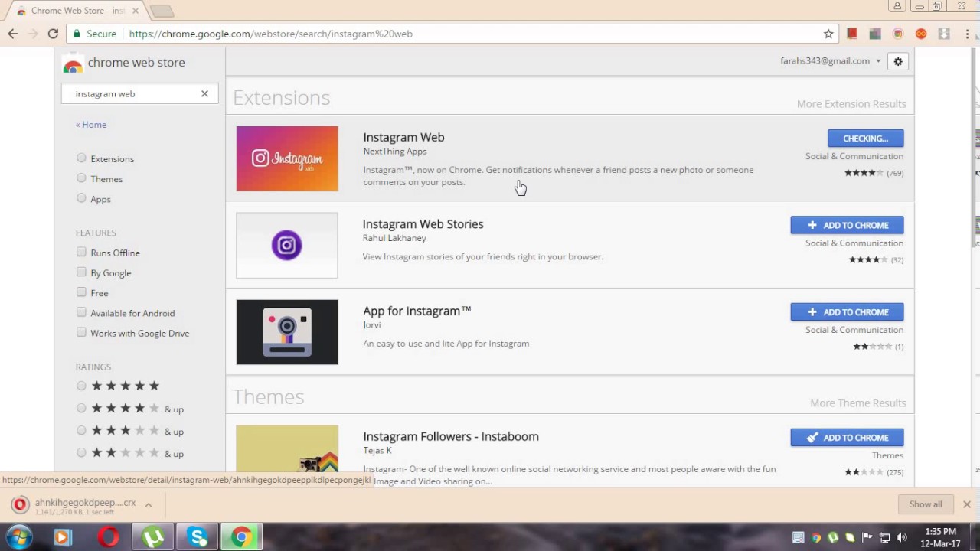Image resolution: width=980 pixels, height=551 pixels.
Task: Click the grey download-arrow extension icon
Action: [944, 34]
